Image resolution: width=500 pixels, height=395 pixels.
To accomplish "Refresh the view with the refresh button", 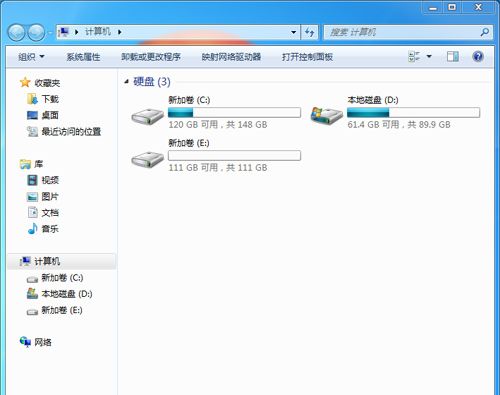I will [310, 32].
